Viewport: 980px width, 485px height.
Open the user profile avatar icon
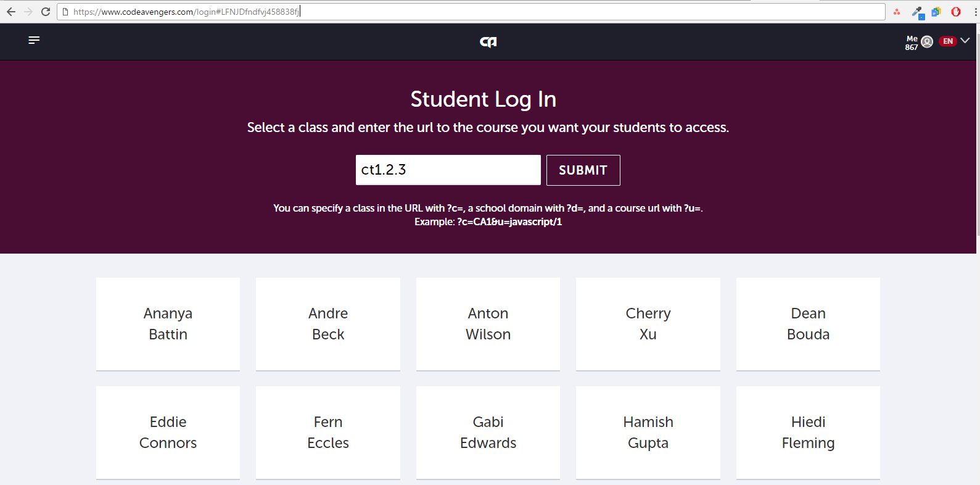click(927, 41)
